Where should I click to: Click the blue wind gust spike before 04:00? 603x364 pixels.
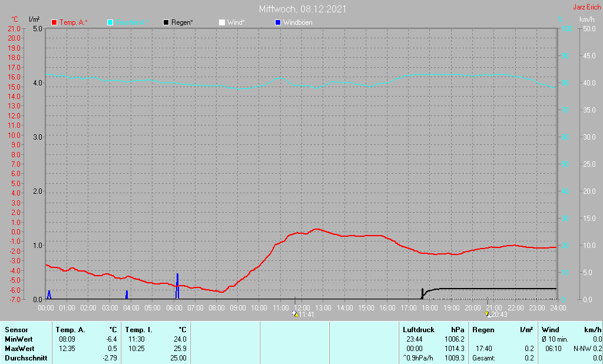point(127,294)
